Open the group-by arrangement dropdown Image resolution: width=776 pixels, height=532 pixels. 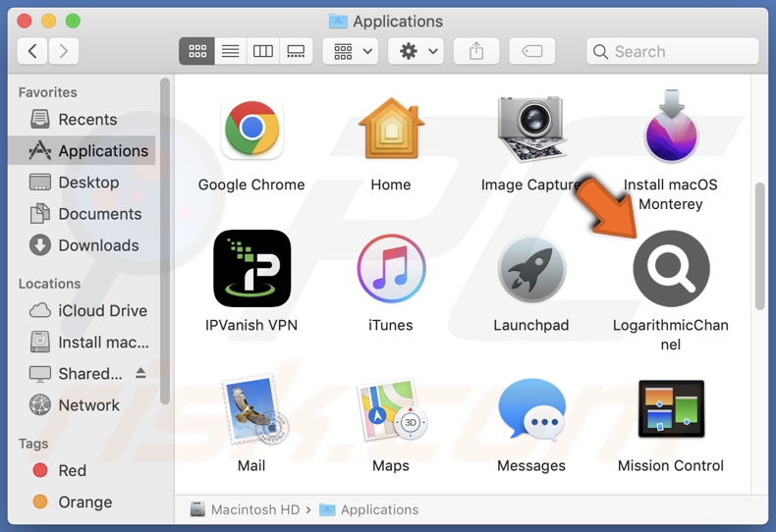pos(351,51)
